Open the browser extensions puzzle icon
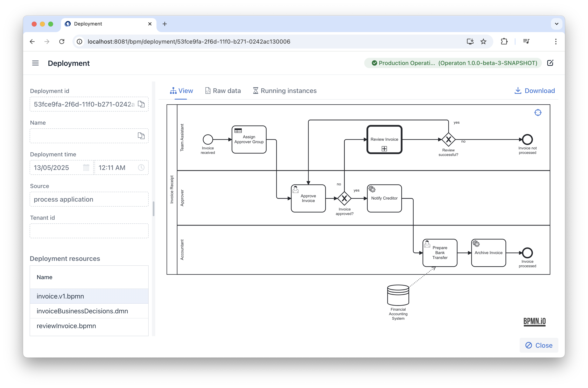This screenshot has height=388, width=588. [x=504, y=42]
